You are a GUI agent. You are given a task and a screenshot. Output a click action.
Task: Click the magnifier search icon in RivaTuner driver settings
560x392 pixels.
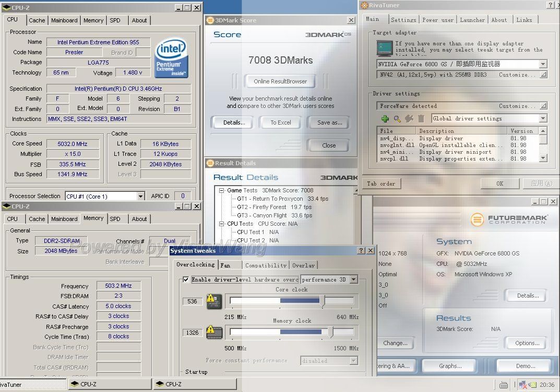(x=397, y=119)
